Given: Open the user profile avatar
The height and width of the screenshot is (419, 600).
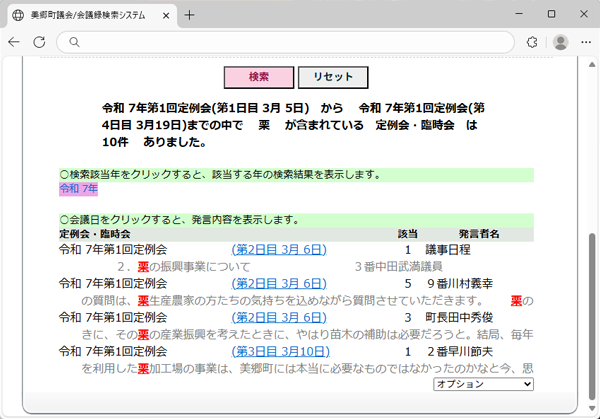Looking at the screenshot, I should 561,42.
